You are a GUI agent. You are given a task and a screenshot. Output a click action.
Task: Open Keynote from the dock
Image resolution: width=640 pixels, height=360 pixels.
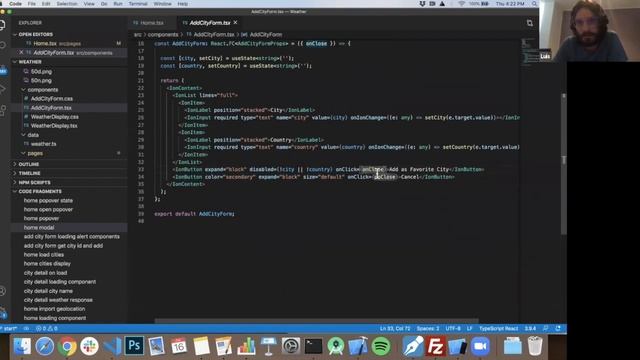[269, 347]
